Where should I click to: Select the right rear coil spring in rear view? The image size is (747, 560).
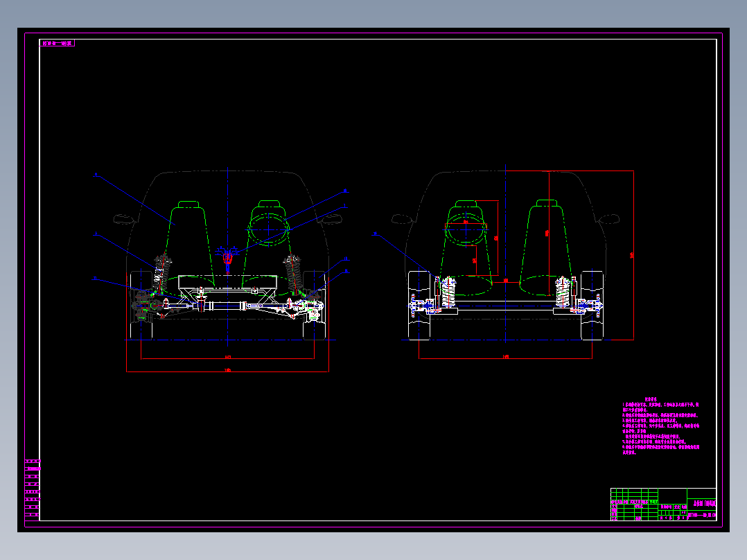563,292
